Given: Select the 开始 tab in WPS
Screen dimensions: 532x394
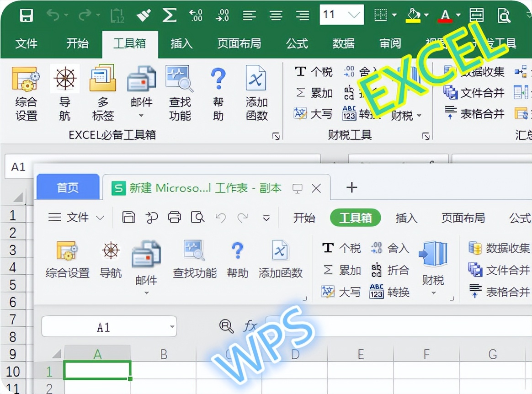Looking at the screenshot, I should click(303, 218).
